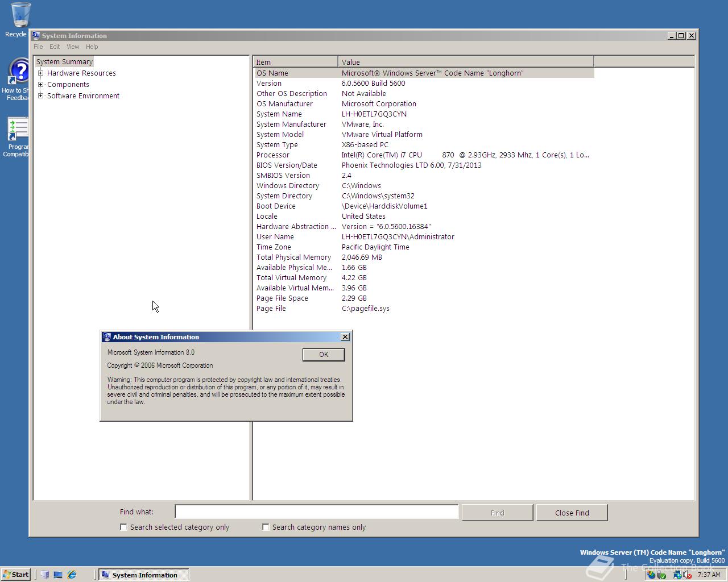This screenshot has height=582, width=728.
Task: Click OK in About System Information
Action: (324, 354)
